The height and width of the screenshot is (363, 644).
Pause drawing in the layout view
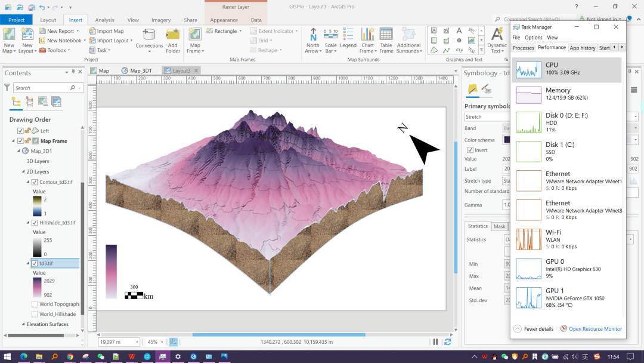(x=435, y=342)
